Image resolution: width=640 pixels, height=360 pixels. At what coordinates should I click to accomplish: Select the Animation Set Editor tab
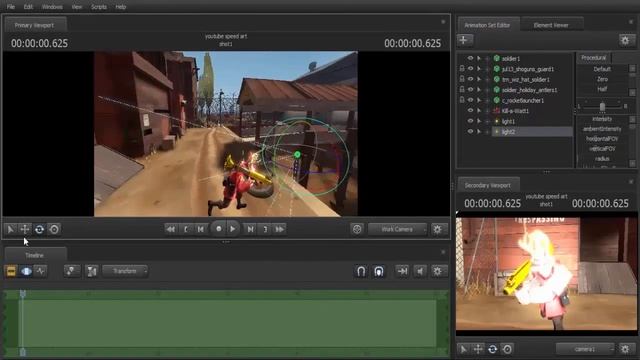click(x=487, y=25)
